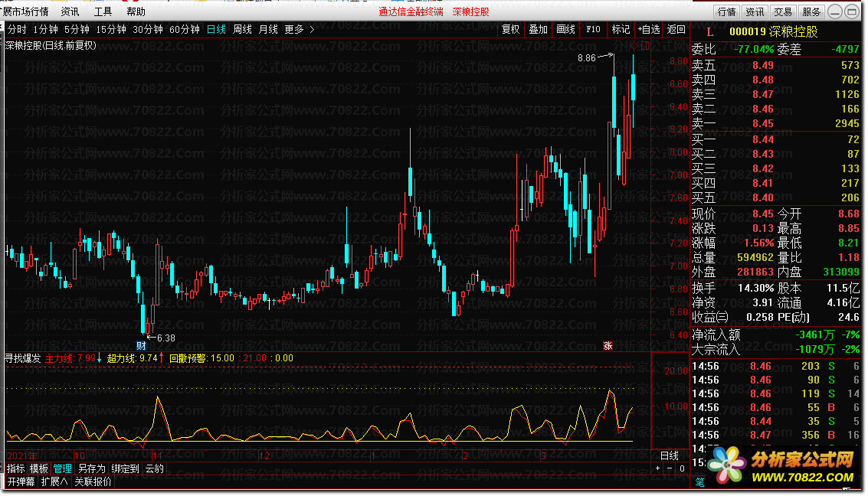868x496 pixels.
Task: Click the 主力线 down arrow indicator
Action: [99, 358]
